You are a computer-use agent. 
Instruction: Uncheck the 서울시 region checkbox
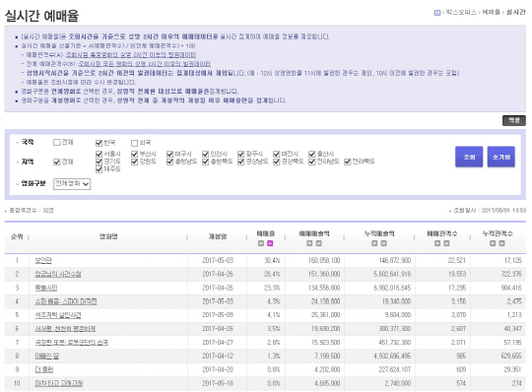click(99, 155)
